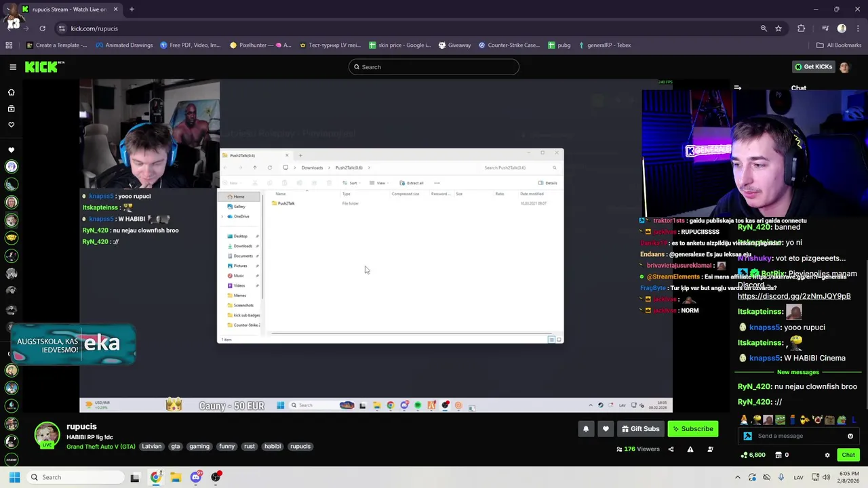
Task: Click the Windows taskbar Search box
Action: point(75,477)
